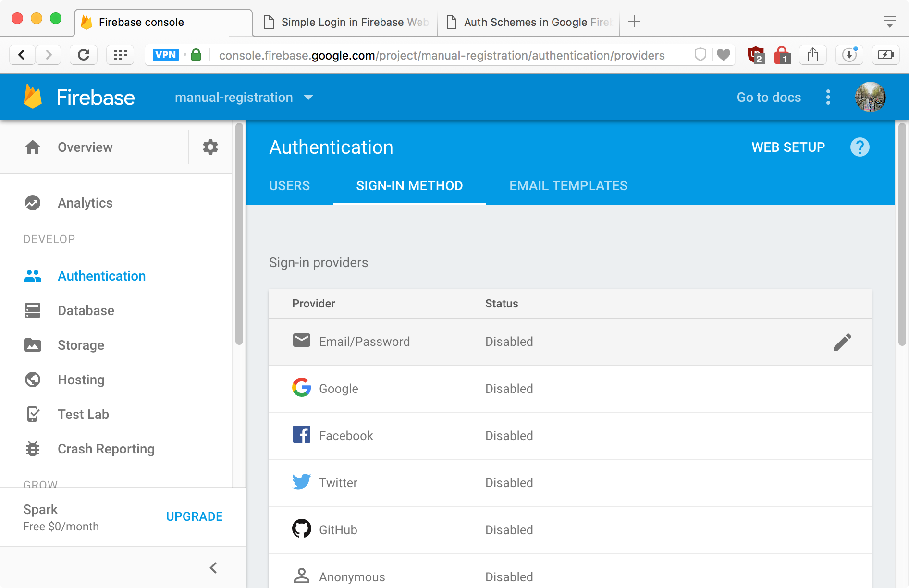This screenshot has height=588, width=909.
Task: Open the EMAIL TEMPLATES tab
Action: pyautogui.click(x=569, y=186)
